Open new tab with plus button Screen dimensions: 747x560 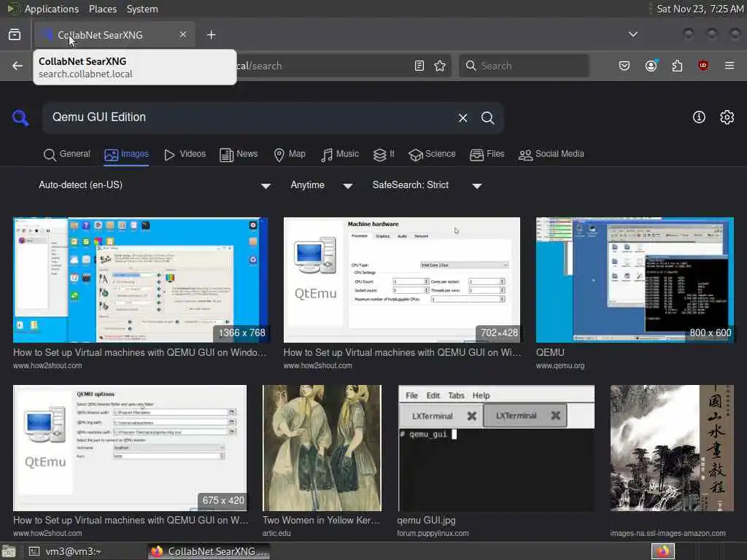click(x=211, y=35)
